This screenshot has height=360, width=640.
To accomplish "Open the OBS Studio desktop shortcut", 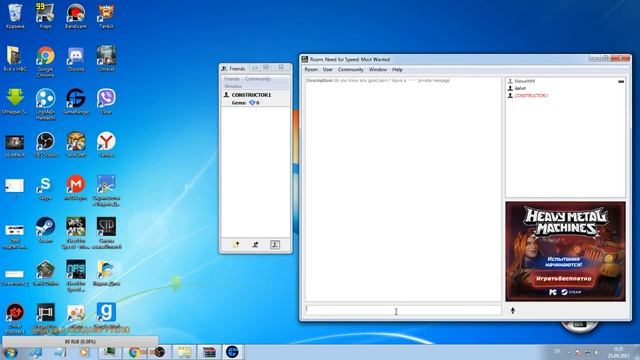I will 45,144.
